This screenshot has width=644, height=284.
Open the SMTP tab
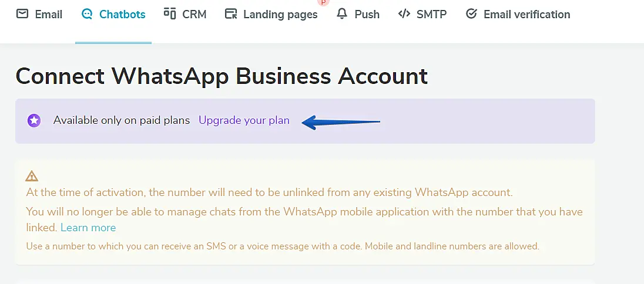pos(431,14)
